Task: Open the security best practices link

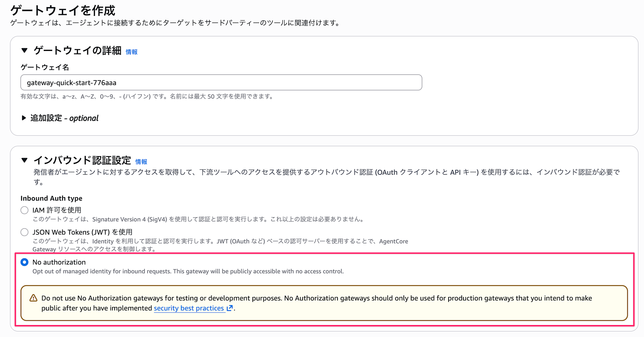Action: point(189,308)
